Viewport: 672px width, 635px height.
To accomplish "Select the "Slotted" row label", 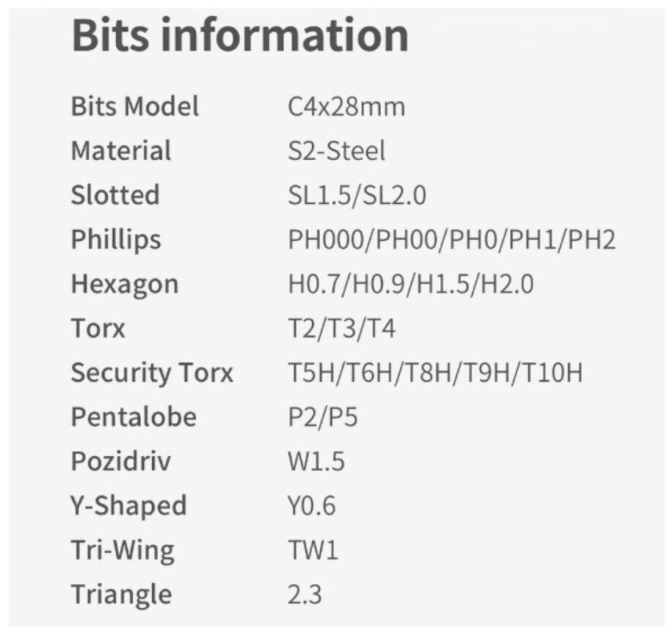I will coord(115,195).
